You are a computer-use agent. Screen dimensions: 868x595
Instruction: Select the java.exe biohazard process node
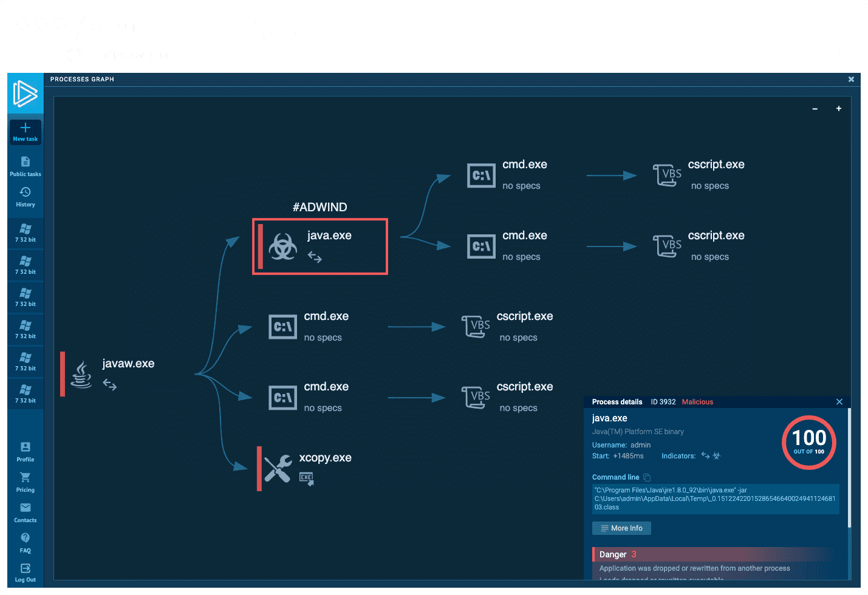click(x=283, y=246)
